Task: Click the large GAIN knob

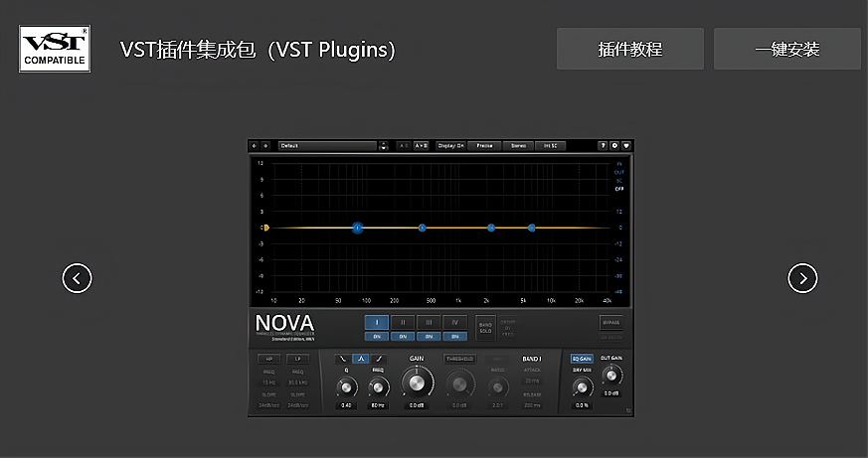Action: click(418, 380)
